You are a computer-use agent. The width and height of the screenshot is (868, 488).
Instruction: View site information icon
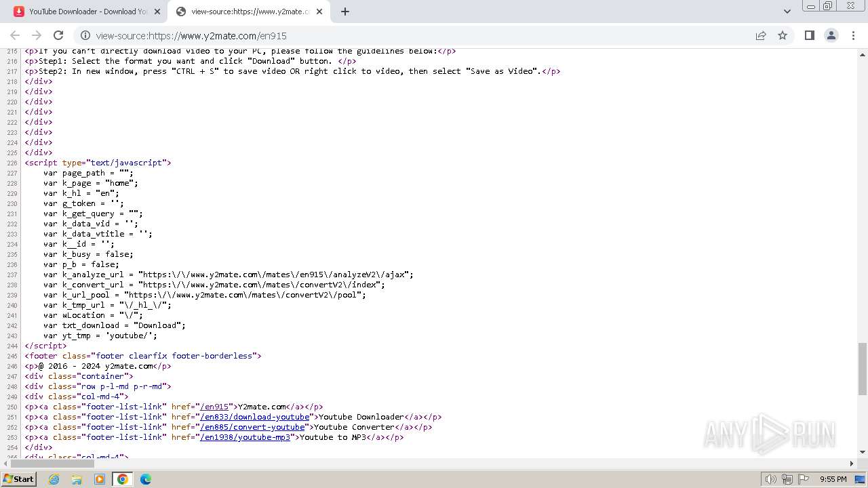(x=85, y=36)
